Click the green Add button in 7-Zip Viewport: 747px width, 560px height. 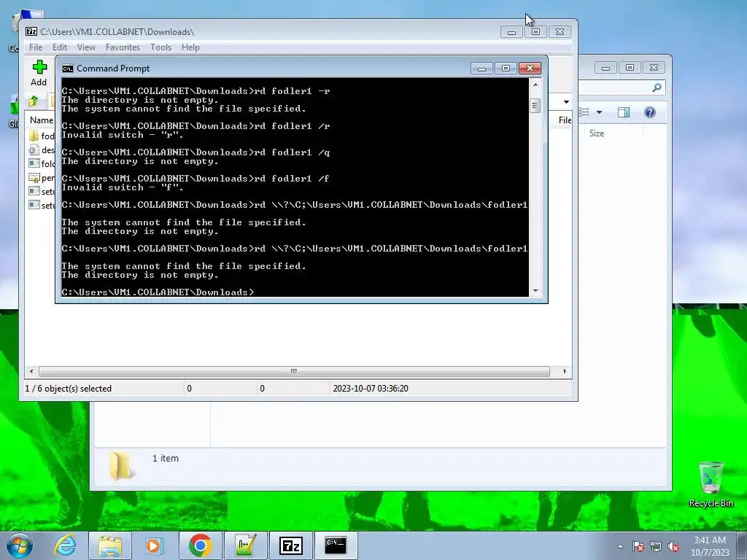39,73
